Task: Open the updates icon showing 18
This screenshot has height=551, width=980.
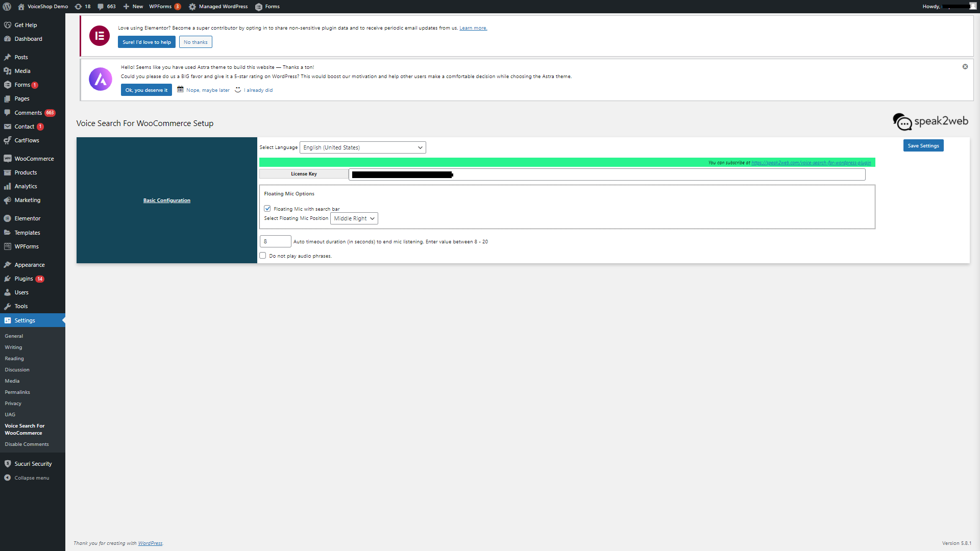Action: point(83,7)
